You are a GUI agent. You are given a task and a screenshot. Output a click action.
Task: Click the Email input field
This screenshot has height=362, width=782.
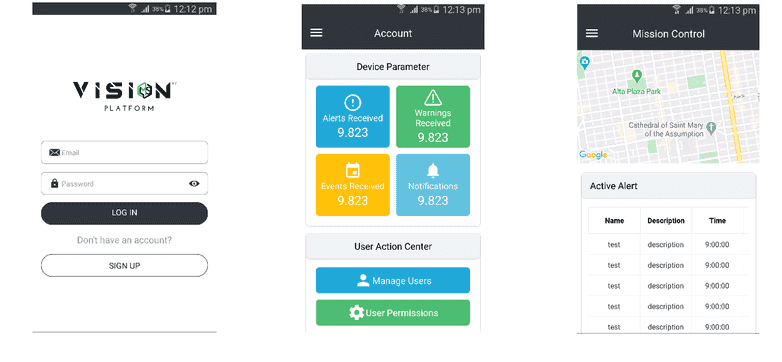click(x=124, y=153)
